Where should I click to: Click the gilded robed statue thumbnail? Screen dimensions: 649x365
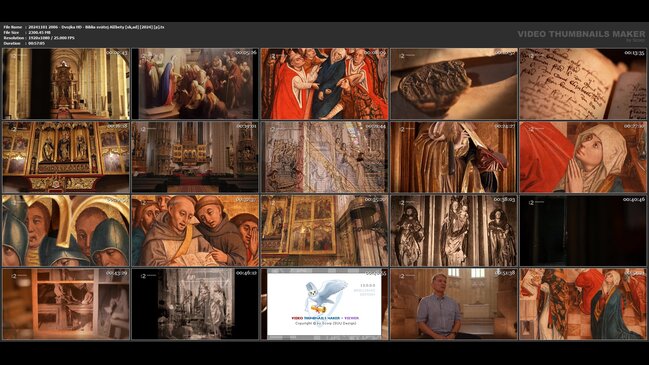click(454, 157)
